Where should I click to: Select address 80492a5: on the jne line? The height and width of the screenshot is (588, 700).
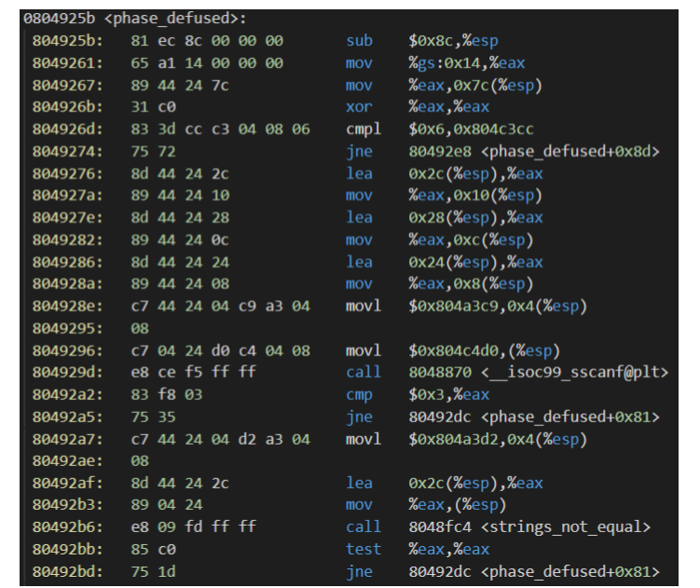tap(67, 417)
